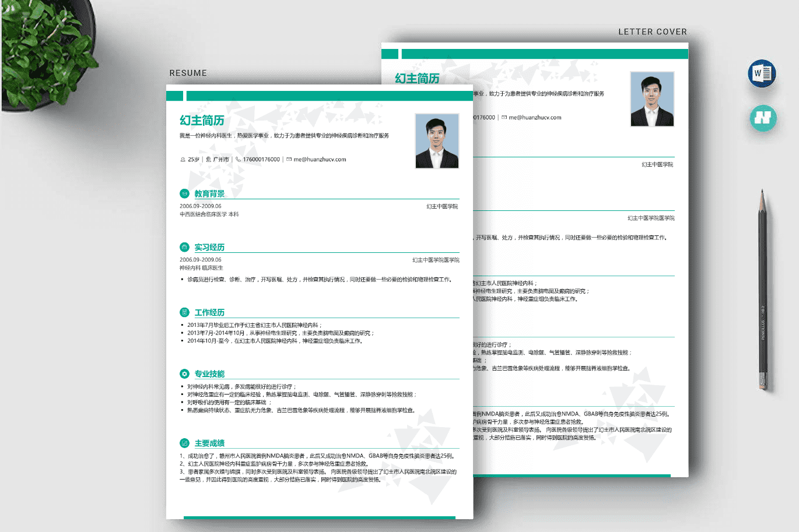This screenshot has width=799, height=532.
Task: Click the age text 25岁
Action: [x=194, y=159]
